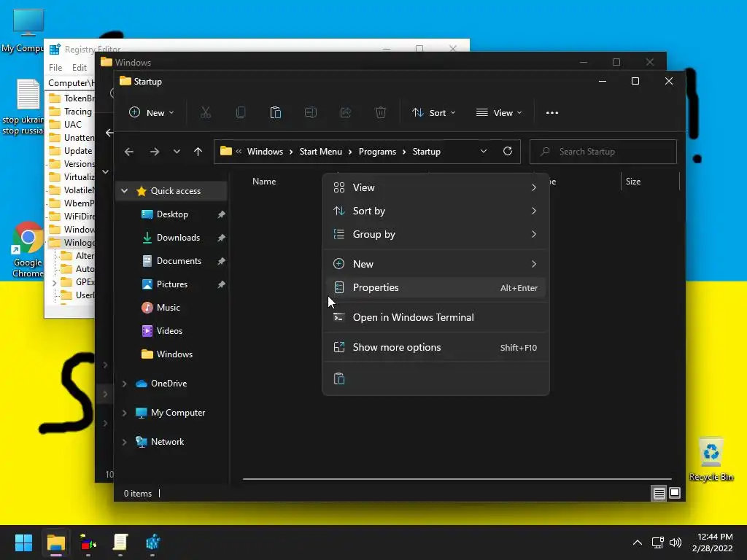
Task: Click the Search Startup field
Action: 603,152
